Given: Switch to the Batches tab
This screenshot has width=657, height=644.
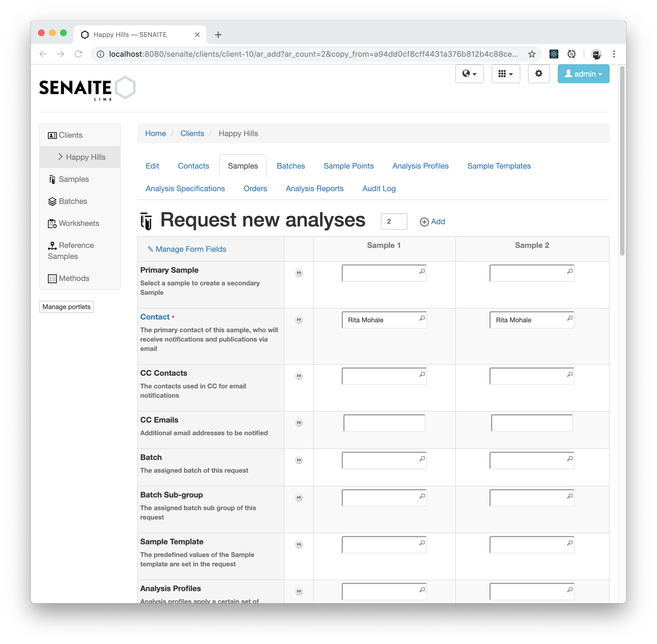Looking at the screenshot, I should pos(290,166).
